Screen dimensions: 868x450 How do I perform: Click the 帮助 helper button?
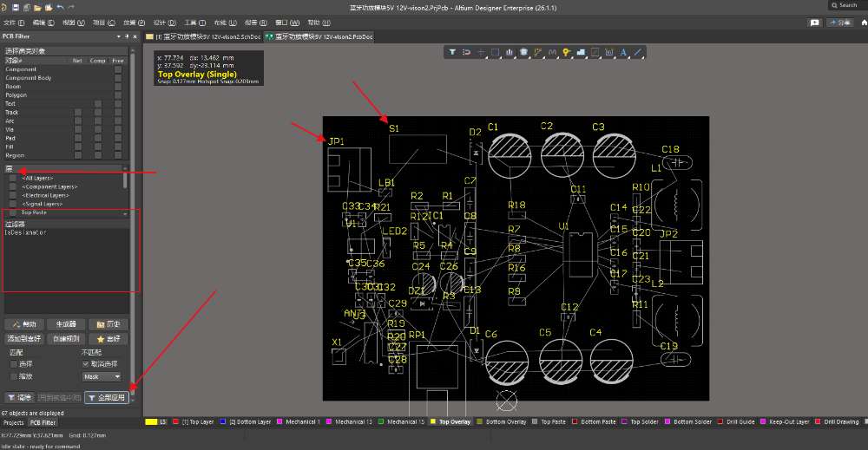(24, 324)
